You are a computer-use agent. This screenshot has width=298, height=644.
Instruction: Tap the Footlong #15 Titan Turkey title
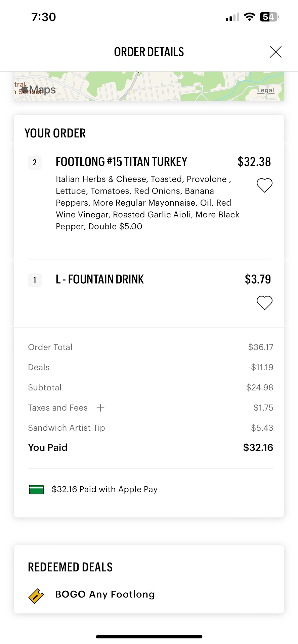121,162
